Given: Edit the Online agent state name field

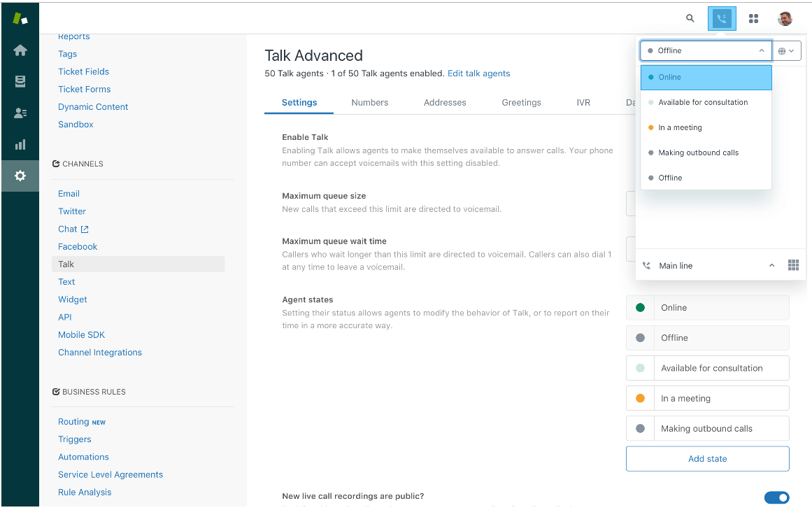Looking at the screenshot, I should point(721,308).
